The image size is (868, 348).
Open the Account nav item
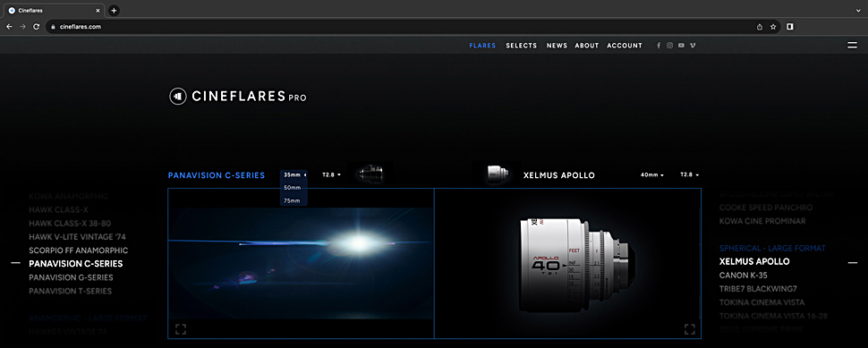click(x=625, y=46)
